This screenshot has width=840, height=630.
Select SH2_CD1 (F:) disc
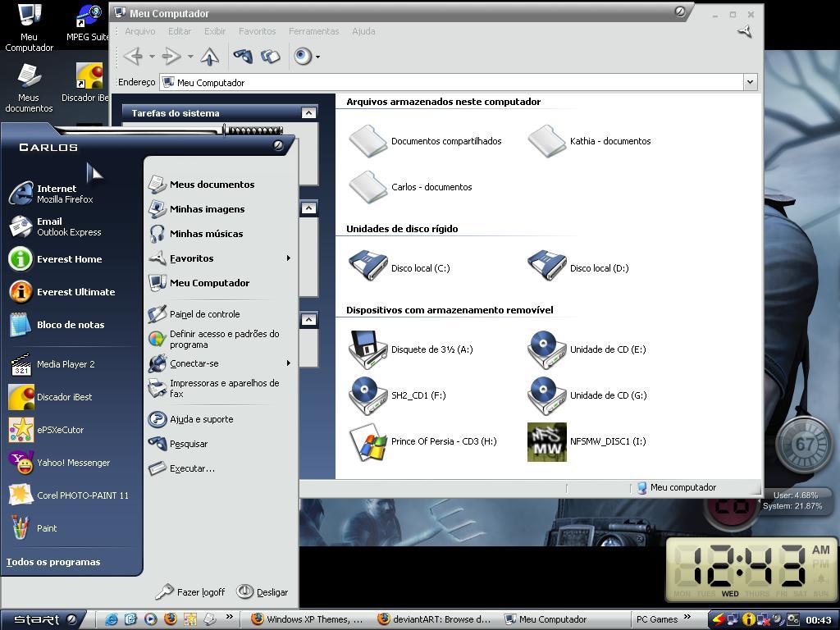tap(398, 395)
